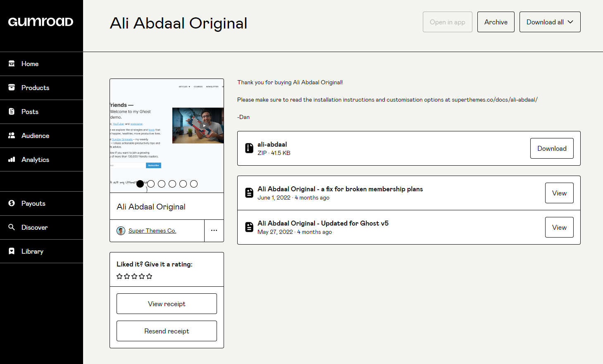Select the second carousel dot
The width and height of the screenshot is (603, 364).
pos(151,184)
